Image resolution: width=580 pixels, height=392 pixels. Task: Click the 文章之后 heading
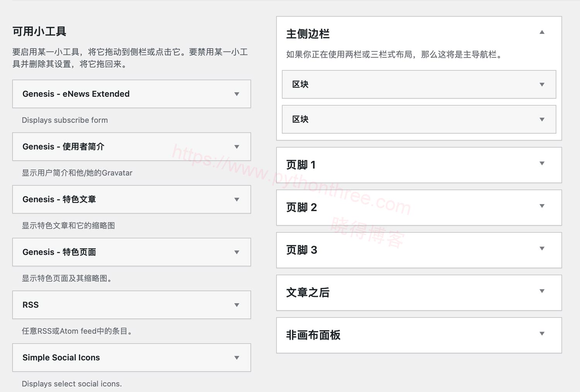(308, 293)
